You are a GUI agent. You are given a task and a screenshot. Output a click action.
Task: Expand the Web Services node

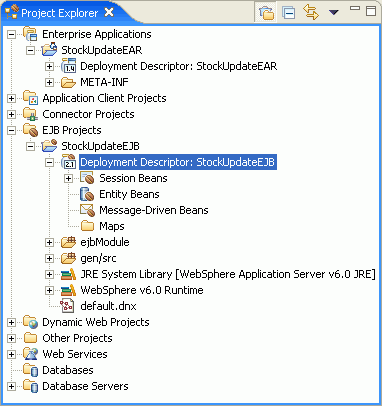click(11, 354)
